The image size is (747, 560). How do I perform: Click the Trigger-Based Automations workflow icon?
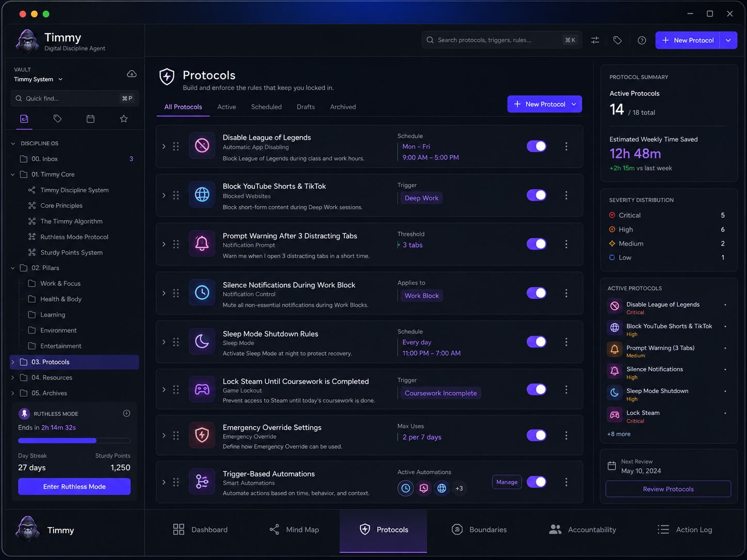(x=202, y=482)
